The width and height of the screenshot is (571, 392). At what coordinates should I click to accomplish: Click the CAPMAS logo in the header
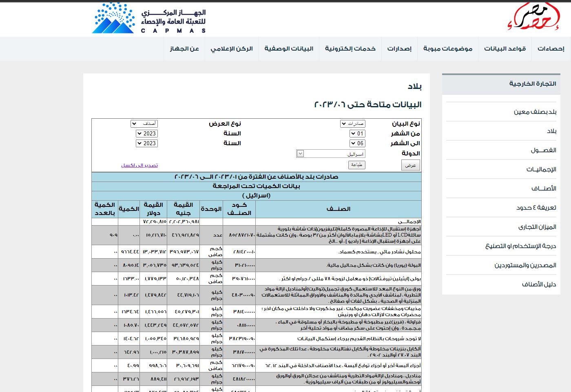[x=149, y=18]
